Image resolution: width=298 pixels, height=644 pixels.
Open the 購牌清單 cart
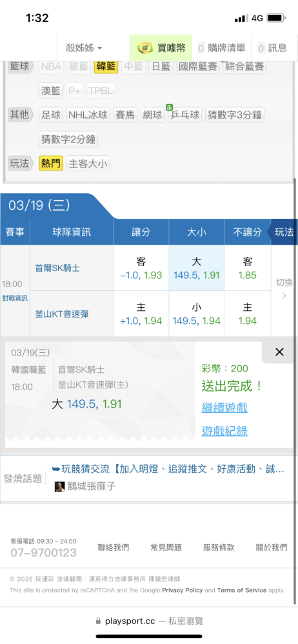coord(222,48)
